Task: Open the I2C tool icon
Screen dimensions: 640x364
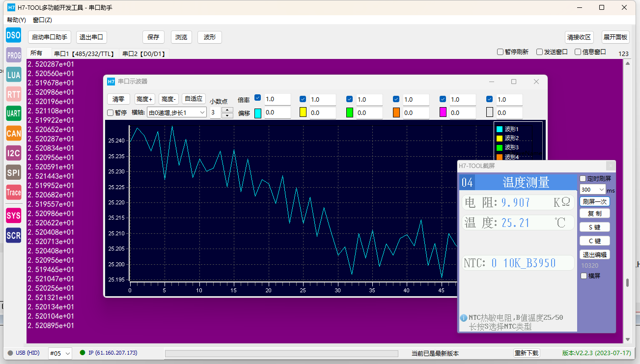Action: click(13, 153)
